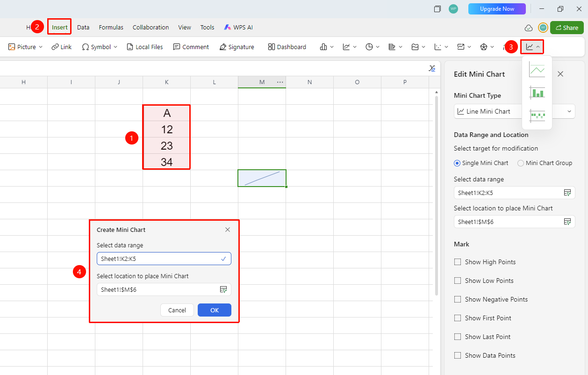Close the Edit Mini Chart panel
Image resolution: width=588 pixels, height=375 pixels.
(x=560, y=74)
